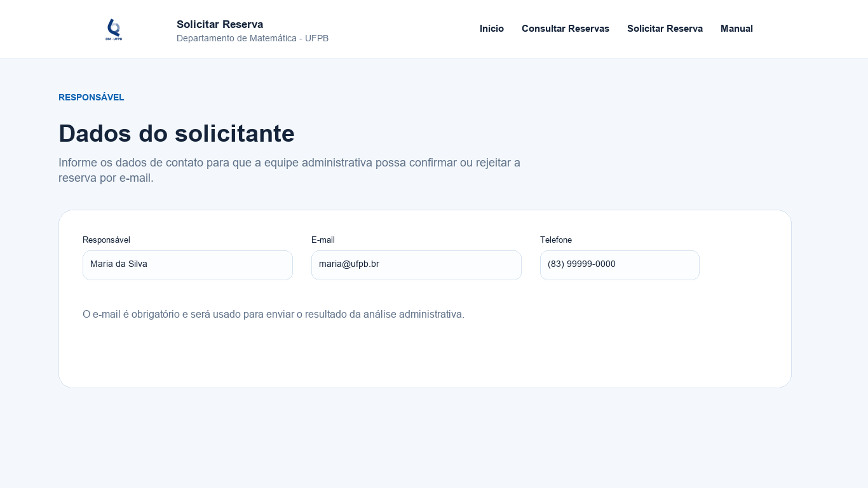Click the Telefone field label
The height and width of the screenshot is (488, 868).
556,240
